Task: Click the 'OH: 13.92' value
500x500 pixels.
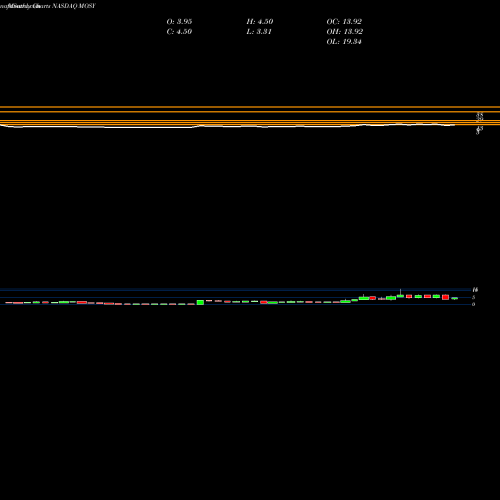Action: [x=345, y=32]
